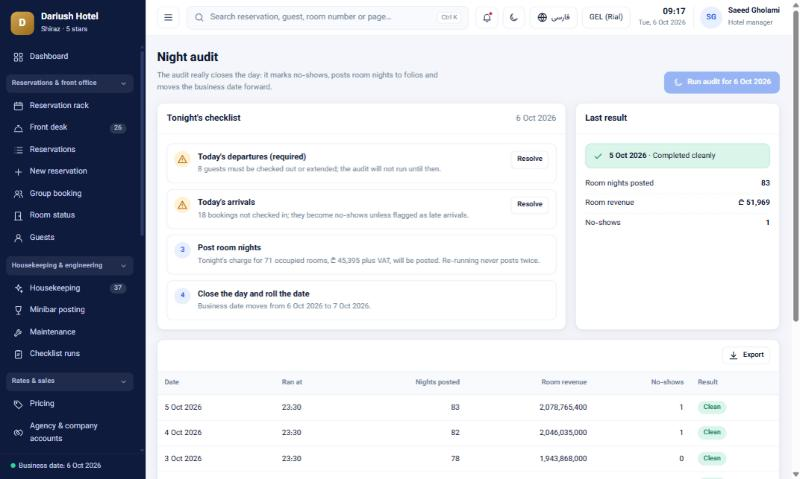Viewport: 800px width, 479px height.
Task: Click revenue value 2,078,765,400
Action: click(x=563, y=408)
